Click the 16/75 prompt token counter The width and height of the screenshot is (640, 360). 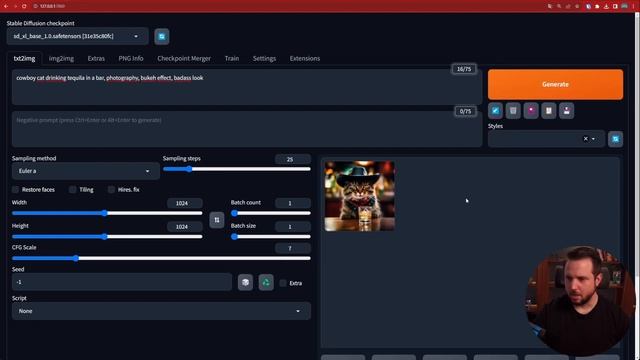[x=464, y=69]
